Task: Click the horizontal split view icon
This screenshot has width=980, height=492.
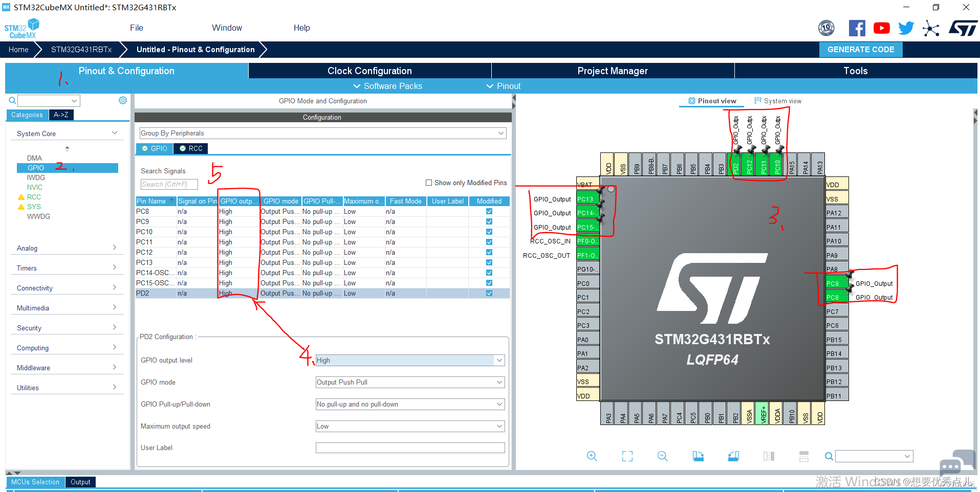Action: [x=804, y=456]
